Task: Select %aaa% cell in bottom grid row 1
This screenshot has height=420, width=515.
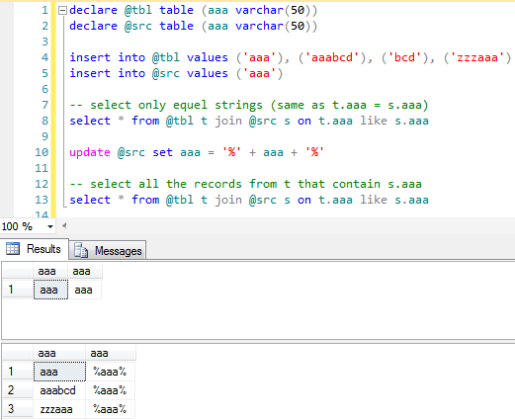Action: (111, 372)
